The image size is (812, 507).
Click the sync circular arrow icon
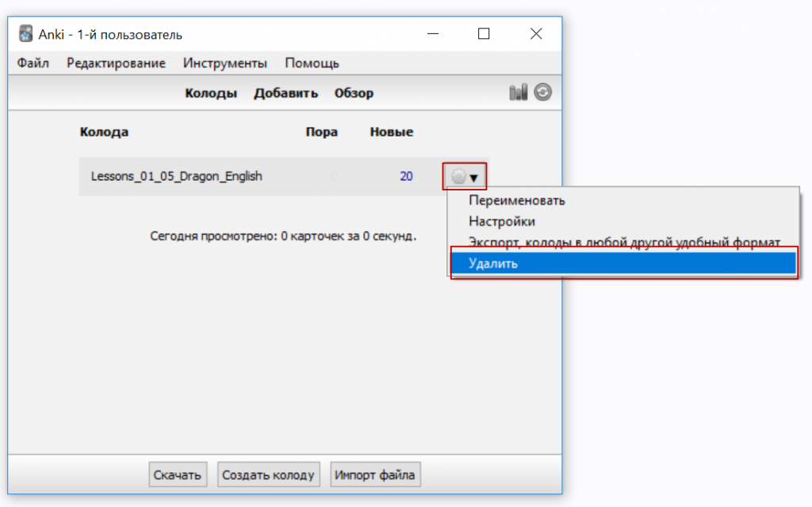point(542,92)
